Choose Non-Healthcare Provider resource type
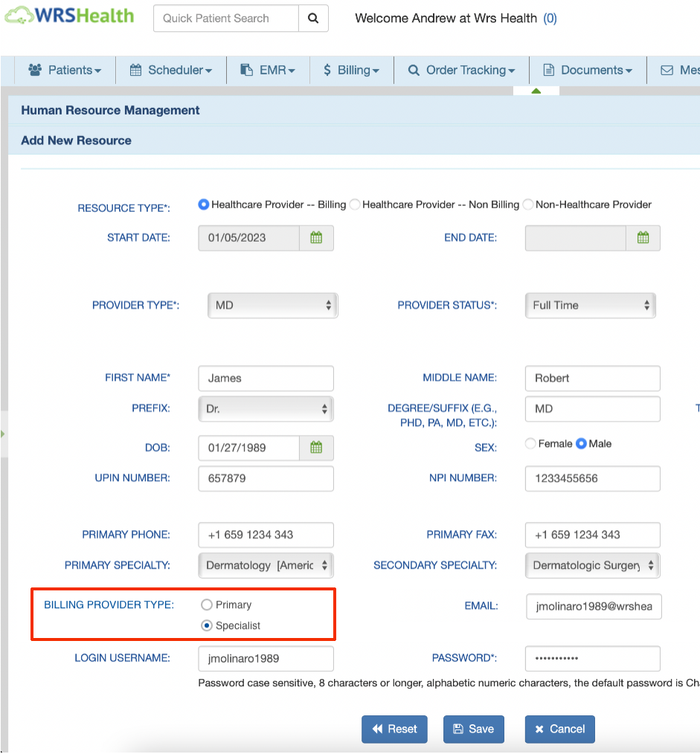This screenshot has width=700, height=754. pos(528,204)
